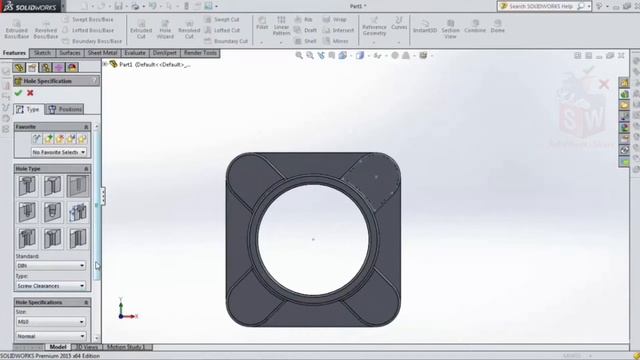Viewport: 640px width, 360px height.
Task: Switch to the Features tab
Action: point(14,53)
